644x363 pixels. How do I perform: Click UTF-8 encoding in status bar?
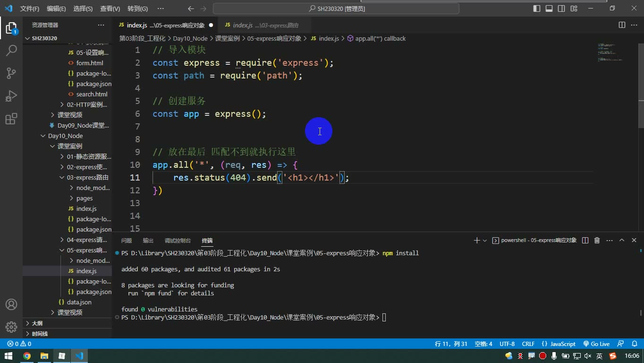pyautogui.click(x=507, y=344)
